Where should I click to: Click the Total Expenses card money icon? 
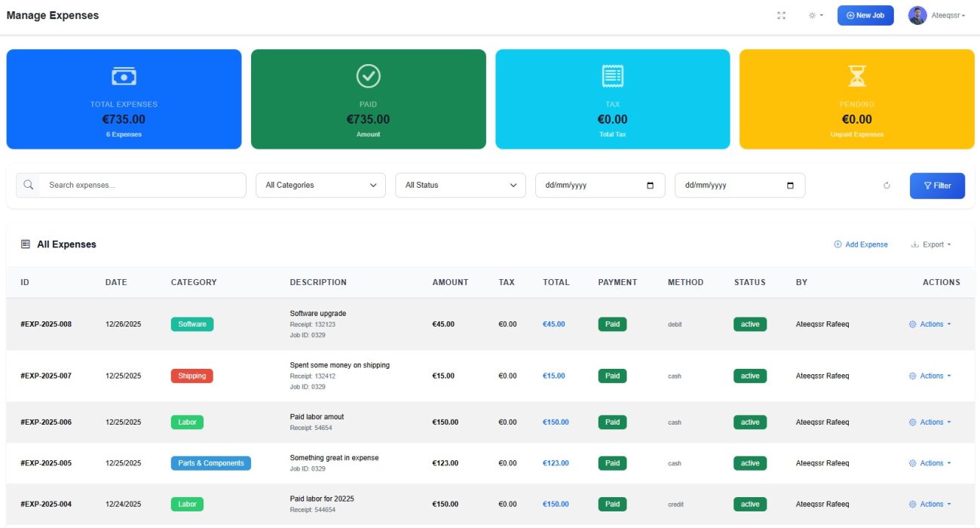click(x=123, y=75)
